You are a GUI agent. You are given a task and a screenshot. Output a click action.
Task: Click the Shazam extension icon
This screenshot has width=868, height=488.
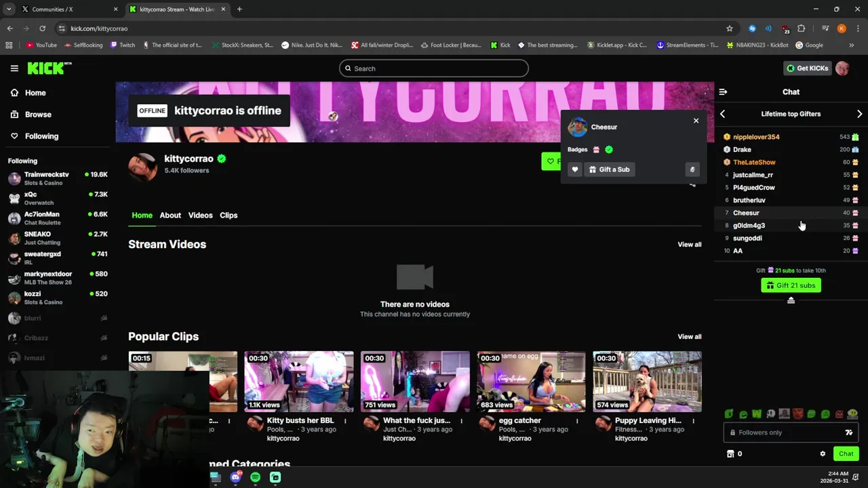(x=752, y=28)
